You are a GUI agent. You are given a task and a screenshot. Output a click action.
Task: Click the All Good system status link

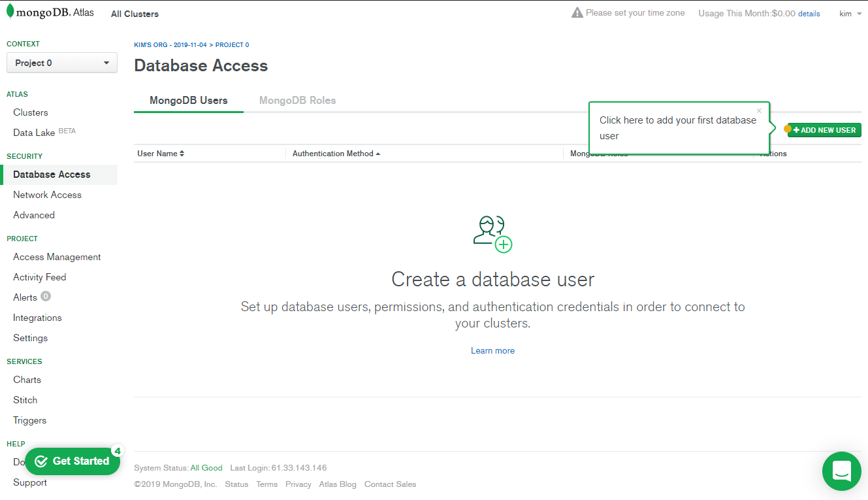pyautogui.click(x=206, y=468)
